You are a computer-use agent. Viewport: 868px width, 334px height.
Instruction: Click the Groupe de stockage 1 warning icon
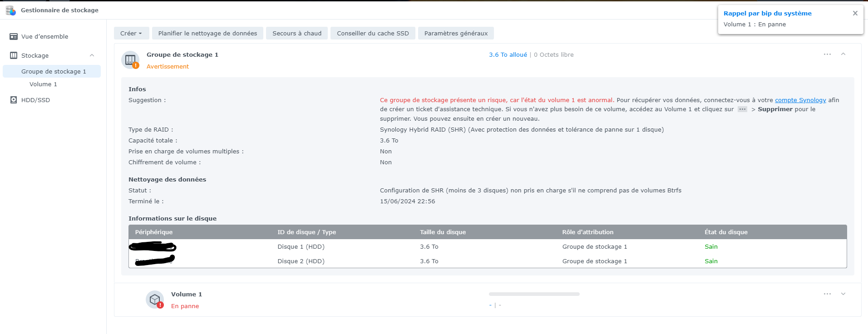coord(130,60)
